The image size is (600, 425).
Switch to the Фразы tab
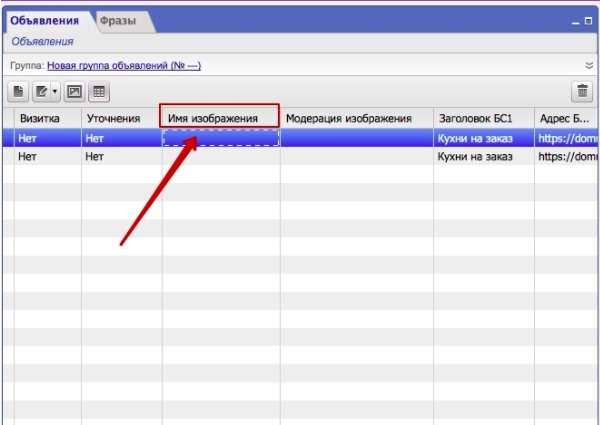(118, 20)
